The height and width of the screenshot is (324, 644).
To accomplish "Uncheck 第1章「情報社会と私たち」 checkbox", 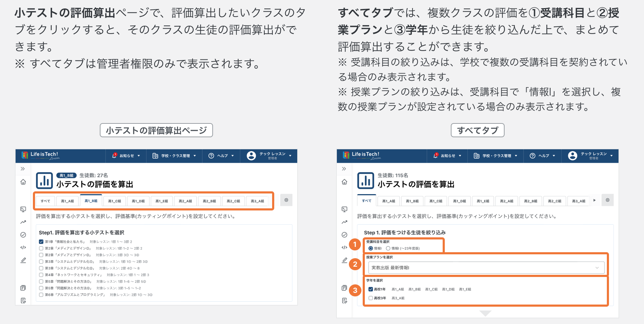I will pyautogui.click(x=41, y=242).
